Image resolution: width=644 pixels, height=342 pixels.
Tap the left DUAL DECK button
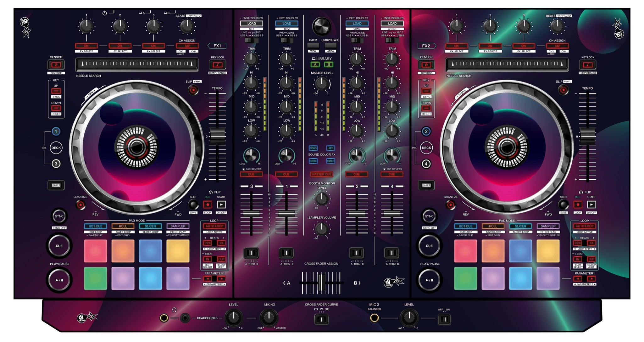(56, 148)
